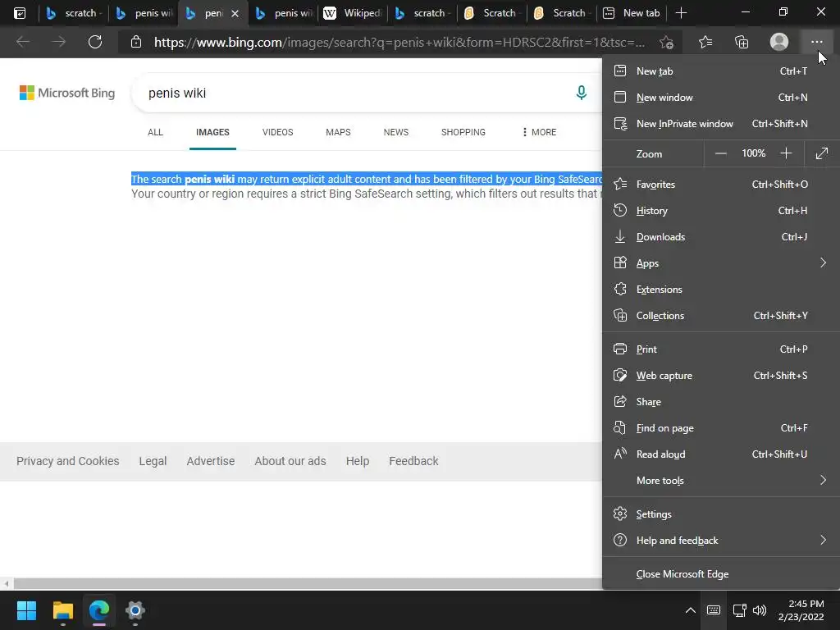Open Collections toolbar button
Viewport: 840px width, 630px height.
point(742,42)
